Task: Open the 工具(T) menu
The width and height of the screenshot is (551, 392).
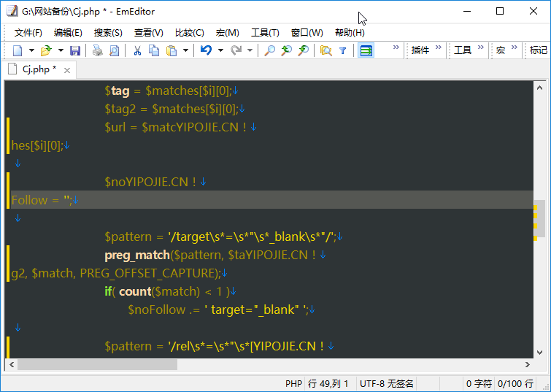Action: click(x=265, y=33)
